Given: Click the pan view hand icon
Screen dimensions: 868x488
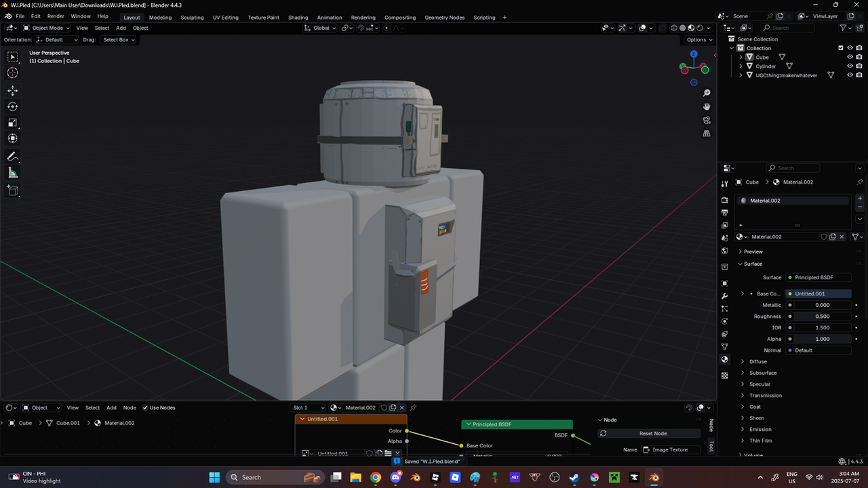Looking at the screenshot, I should point(707,106).
